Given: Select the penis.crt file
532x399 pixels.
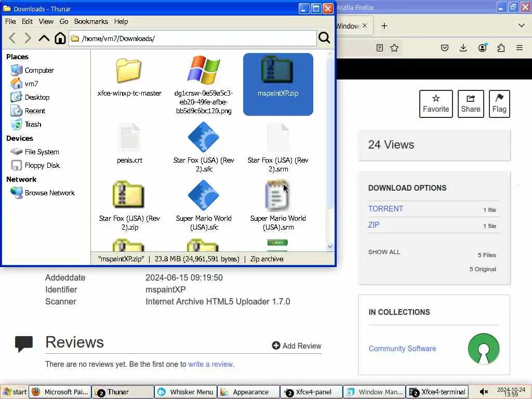Looking at the screenshot, I should pos(129,143).
